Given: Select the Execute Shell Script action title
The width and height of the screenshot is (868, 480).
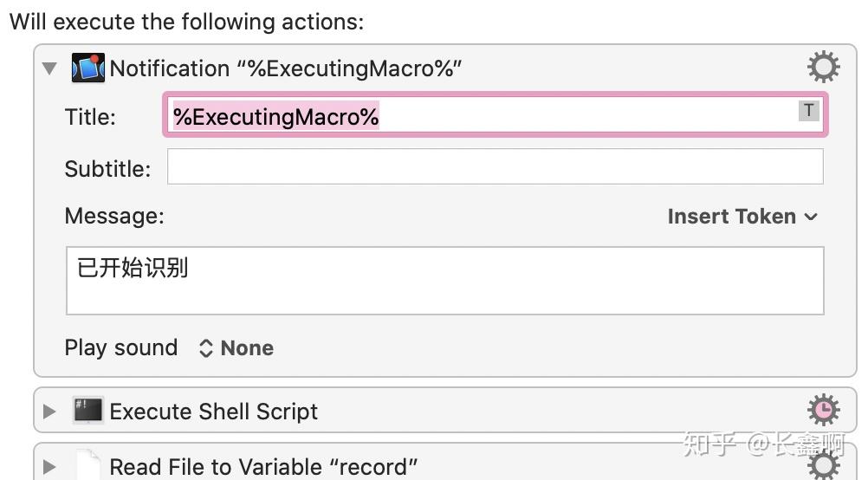Looking at the screenshot, I should [214, 412].
